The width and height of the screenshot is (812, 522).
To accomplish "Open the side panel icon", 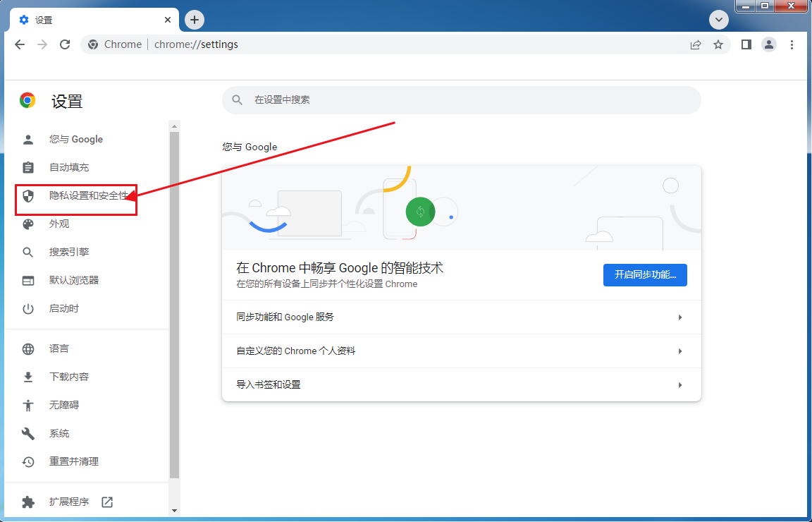I will click(x=746, y=44).
